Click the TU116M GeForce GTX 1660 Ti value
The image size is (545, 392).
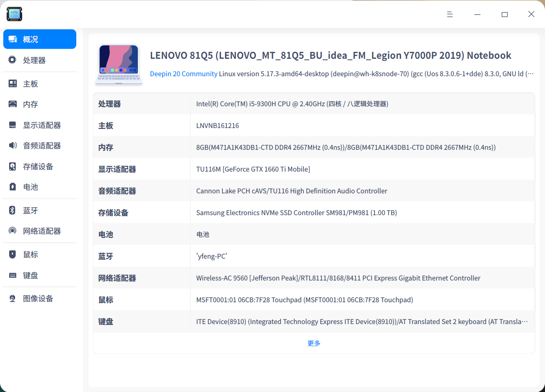[253, 169]
